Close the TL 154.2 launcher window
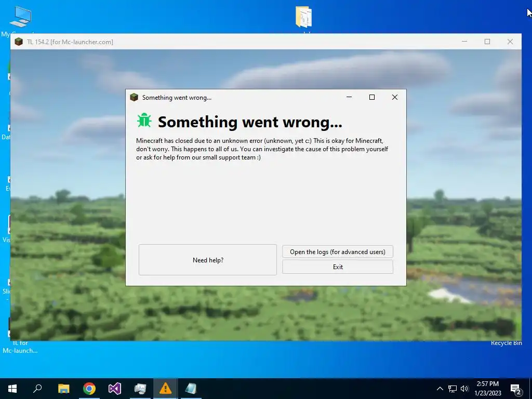Image resolution: width=532 pixels, height=399 pixels. point(510,42)
